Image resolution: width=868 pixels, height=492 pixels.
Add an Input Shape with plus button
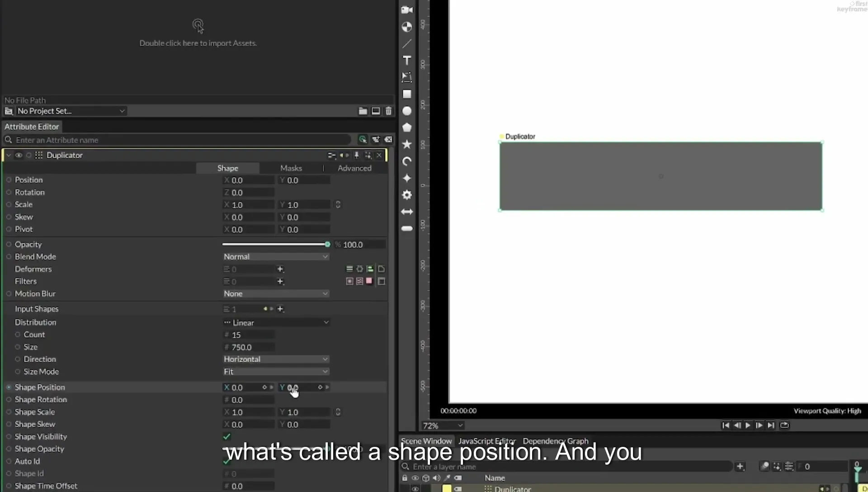pos(280,309)
